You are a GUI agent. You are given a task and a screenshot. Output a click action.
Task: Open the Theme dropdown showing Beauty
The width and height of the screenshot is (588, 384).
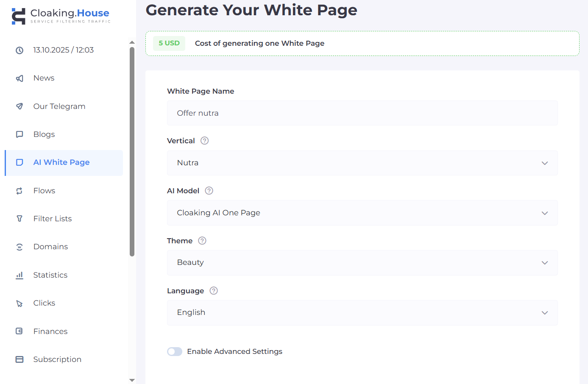pos(362,263)
